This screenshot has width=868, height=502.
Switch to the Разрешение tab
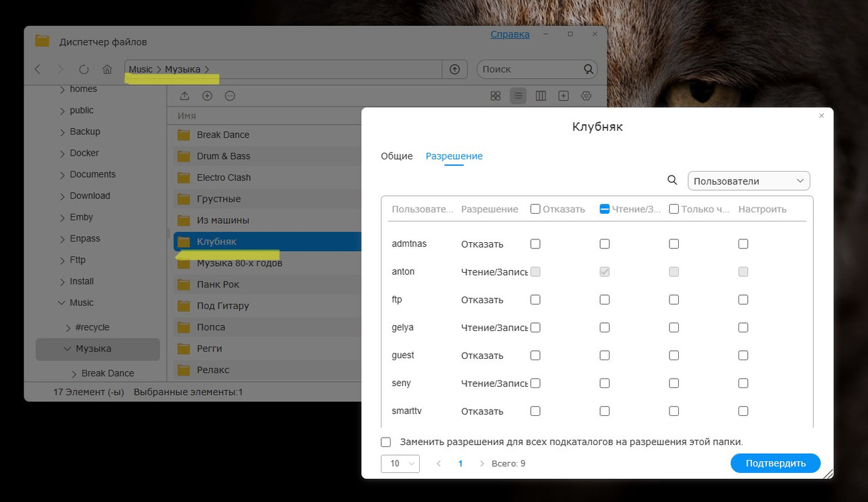[x=454, y=156]
